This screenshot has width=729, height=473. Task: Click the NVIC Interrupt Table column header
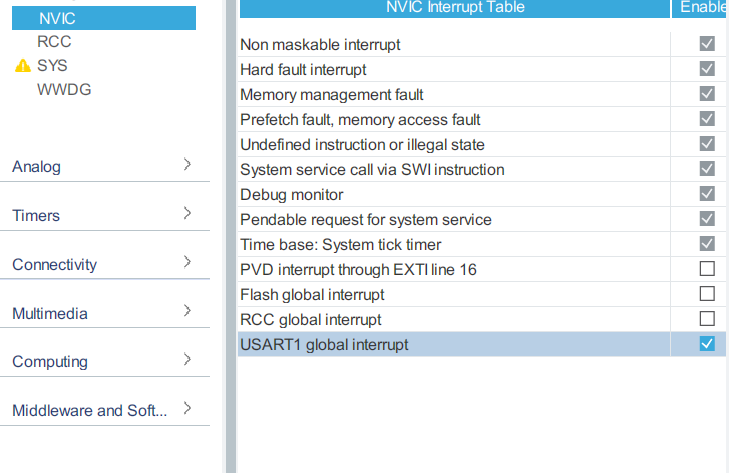coord(454,8)
